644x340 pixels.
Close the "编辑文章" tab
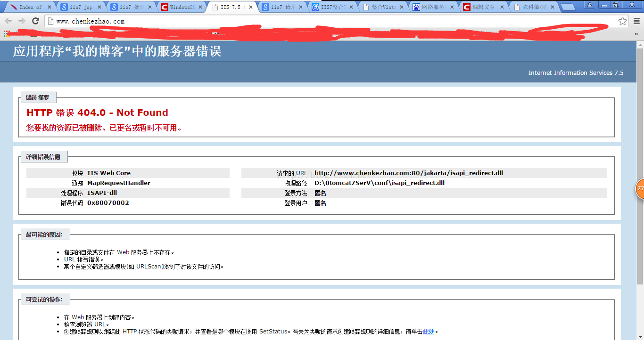503,7
